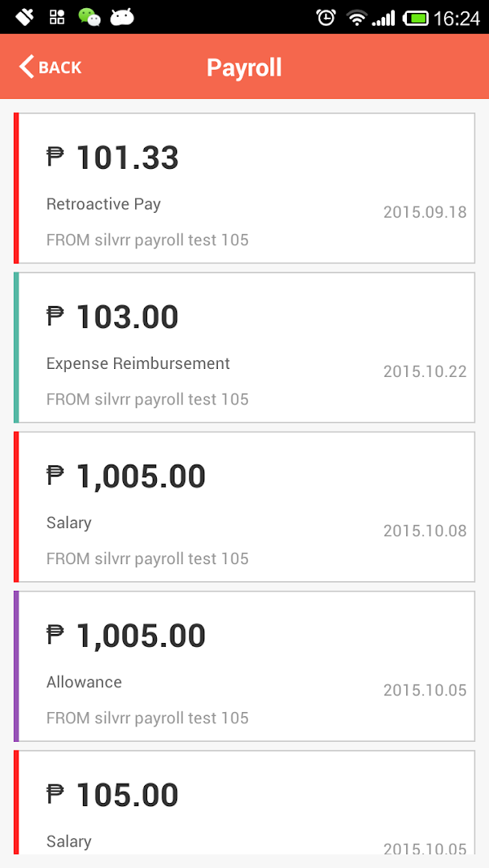The width and height of the screenshot is (489, 868).
Task: Tap the Wi-Fi signal status icon
Action: [x=355, y=17]
